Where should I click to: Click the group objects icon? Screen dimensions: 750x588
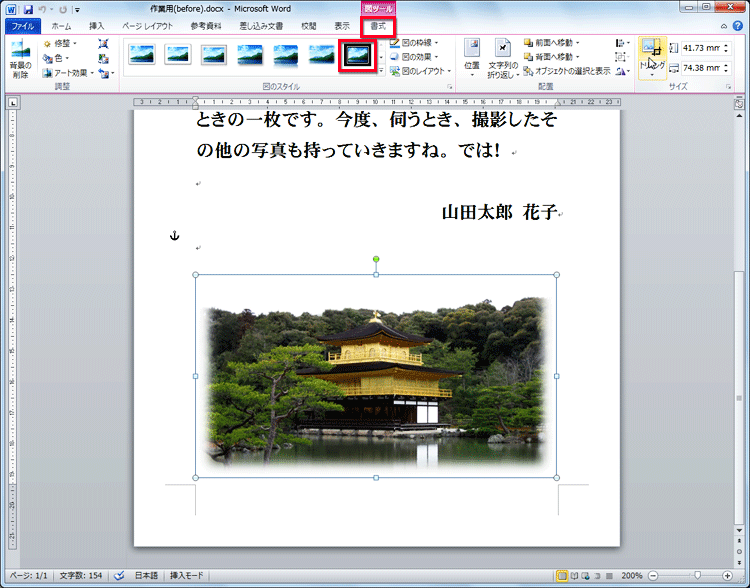click(622, 57)
